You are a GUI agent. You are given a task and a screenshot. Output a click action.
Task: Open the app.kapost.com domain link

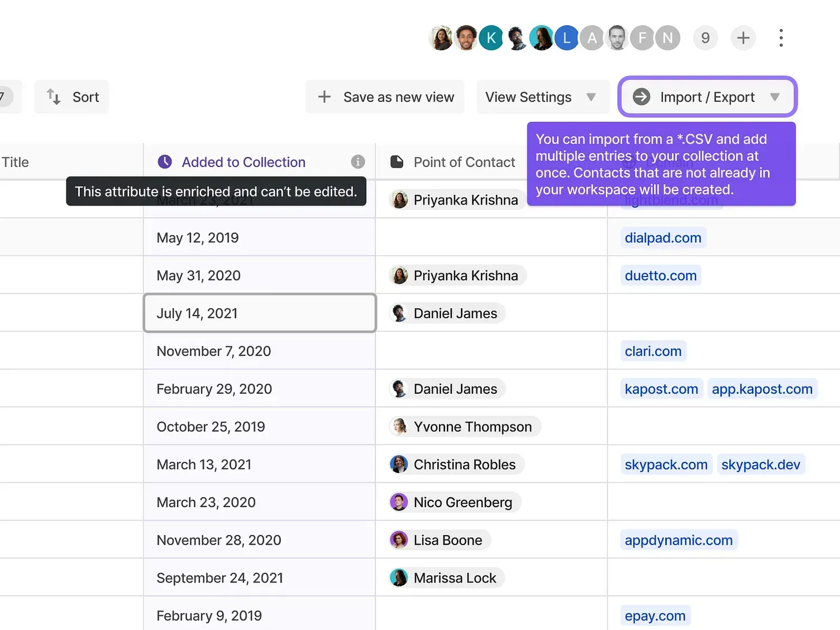click(762, 389)
